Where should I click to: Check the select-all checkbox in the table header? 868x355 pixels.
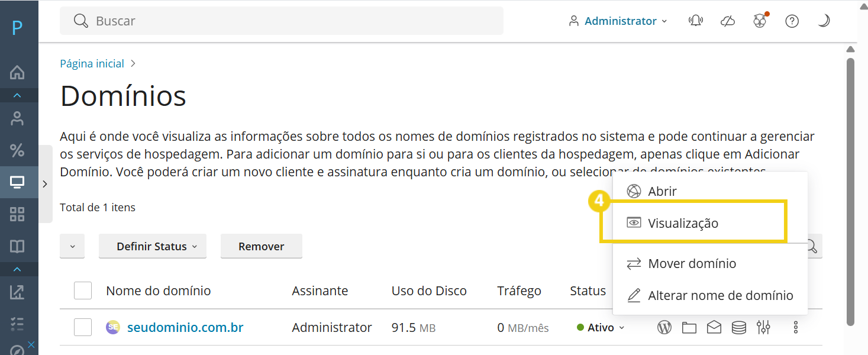point(83,291)
